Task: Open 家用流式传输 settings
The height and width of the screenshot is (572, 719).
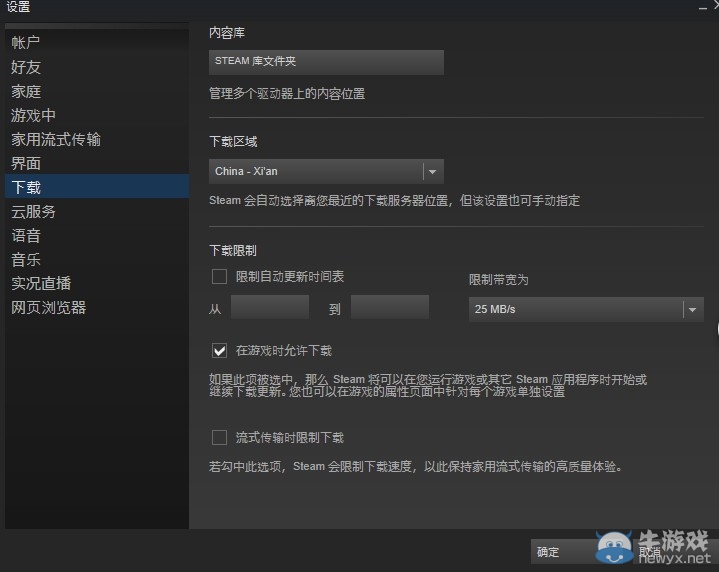Action: (97, 139)
